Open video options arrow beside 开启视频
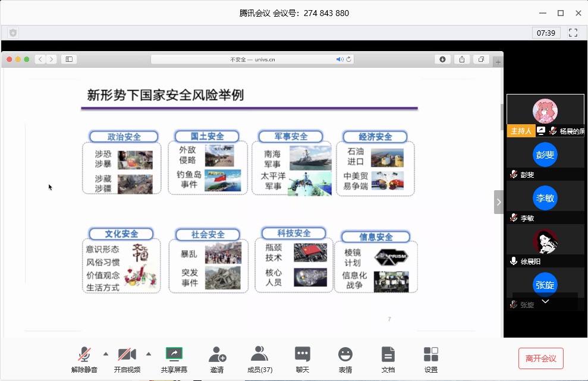The image size is (588, 381). (x=149, y=354)
